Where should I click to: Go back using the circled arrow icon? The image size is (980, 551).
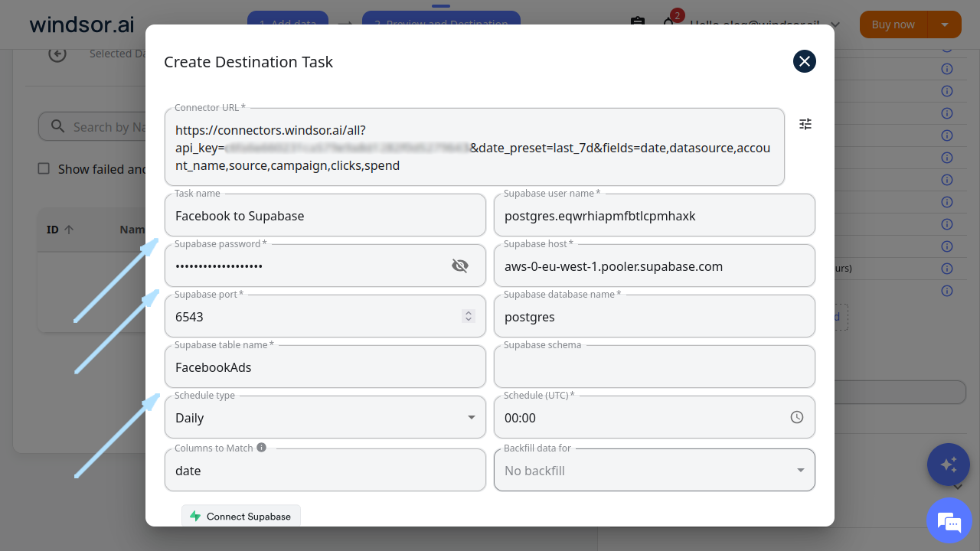pos(57,54)
